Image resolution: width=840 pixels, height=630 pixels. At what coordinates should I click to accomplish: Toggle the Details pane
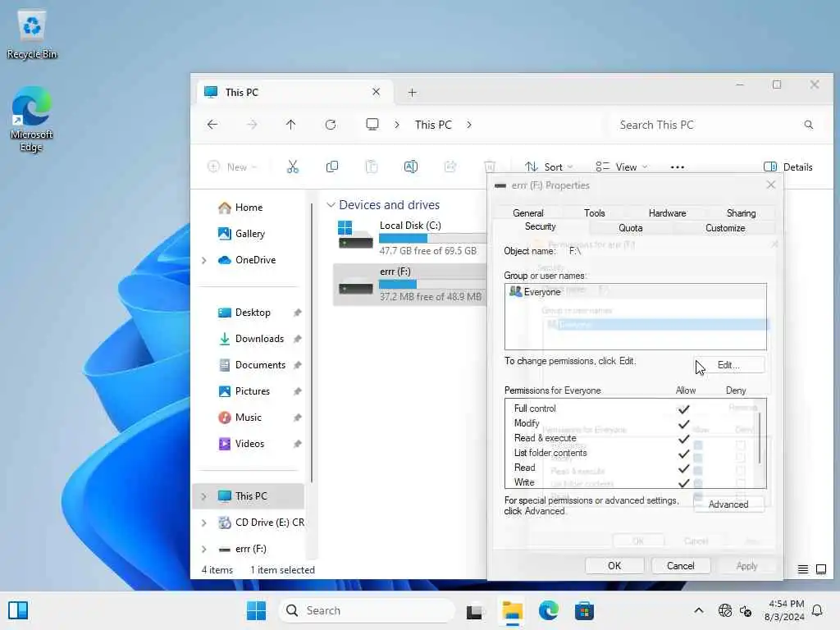click(x=788, y=167)
